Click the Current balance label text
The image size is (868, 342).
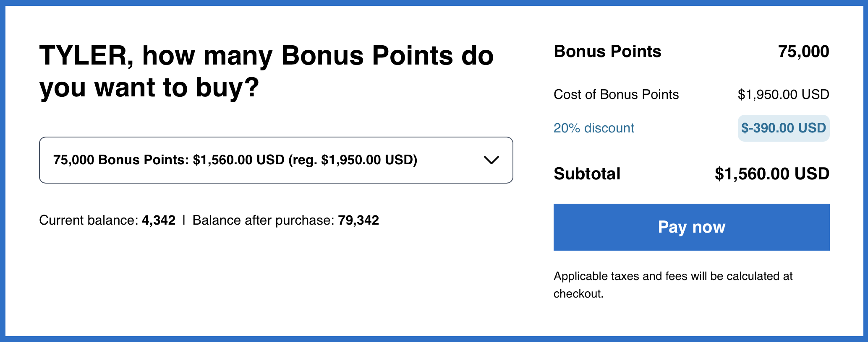point(88,220)
